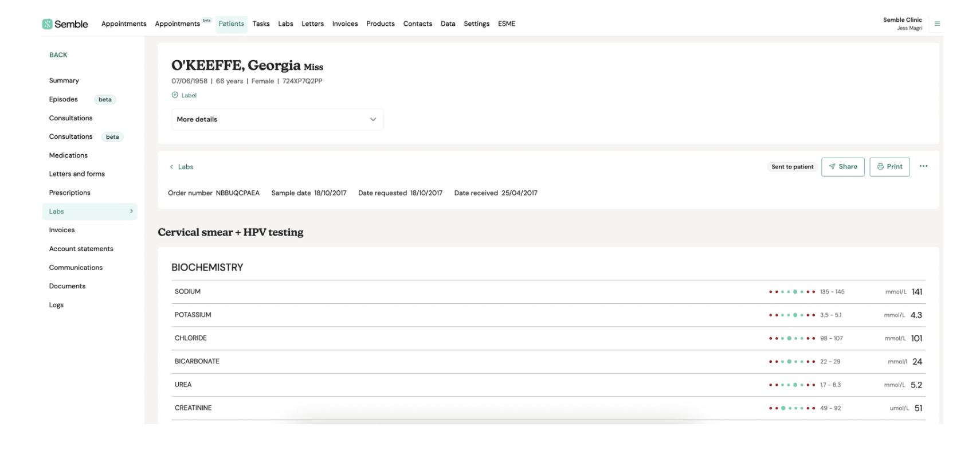Image resolution: width=980 pixels, height=454 pixels.
Task: Click the back chevron beside Labs
Action: click(171, 167)
